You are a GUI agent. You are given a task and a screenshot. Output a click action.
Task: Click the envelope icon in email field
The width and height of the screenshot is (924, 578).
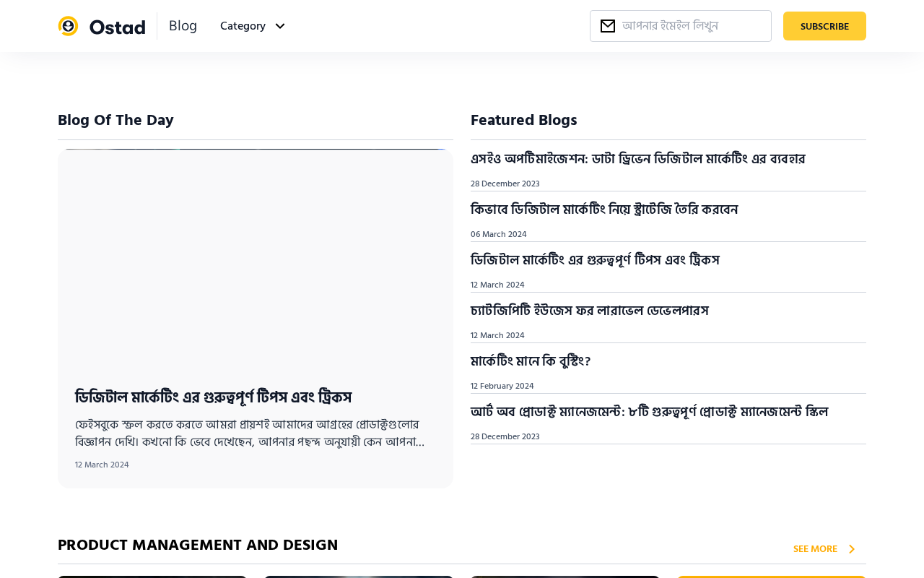click(608, 26)
